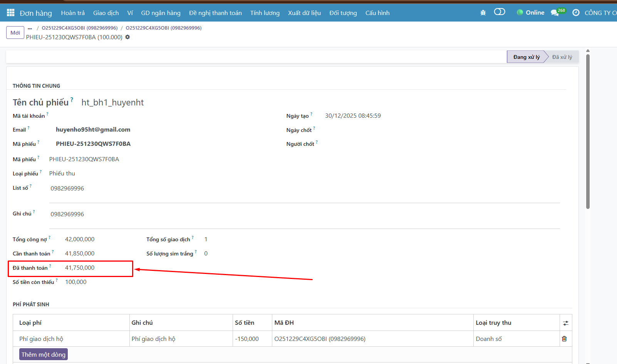This screenshot has height=364, width=617.
Task: Open the Cấu hình menu
Action: pos(377,13)
